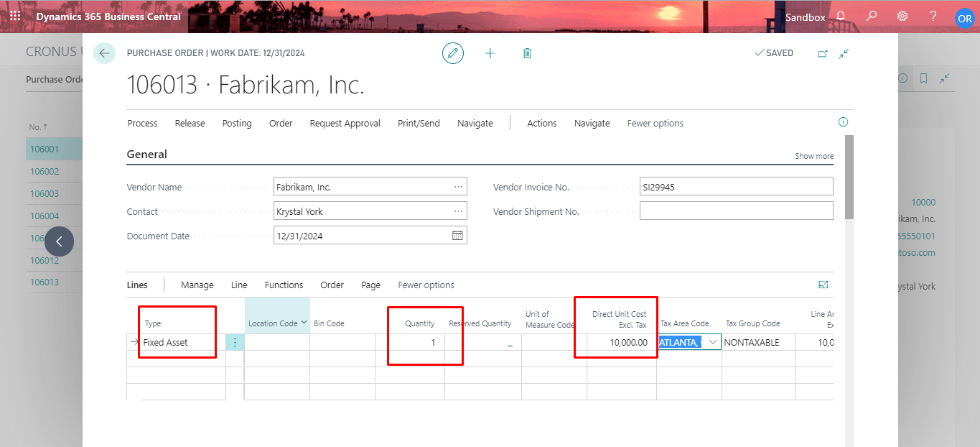The image size is (980, 447).
Task: Open the Tax Area Code dropdown
Action: [x=712, y=342]
